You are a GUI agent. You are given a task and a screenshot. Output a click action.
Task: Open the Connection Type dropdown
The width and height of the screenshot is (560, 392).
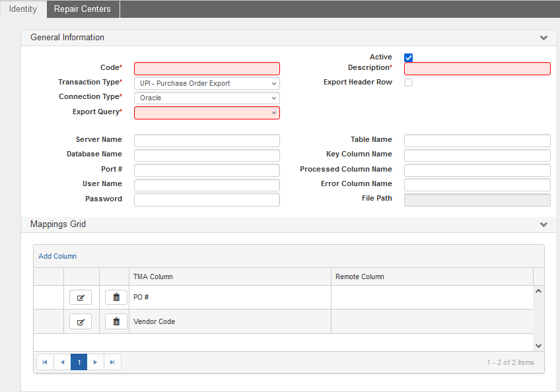pos(207,98)
